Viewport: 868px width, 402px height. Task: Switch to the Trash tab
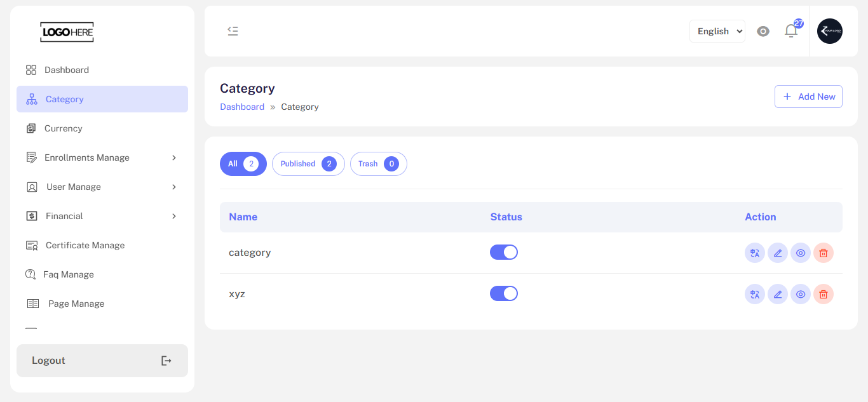pos(379,164)
